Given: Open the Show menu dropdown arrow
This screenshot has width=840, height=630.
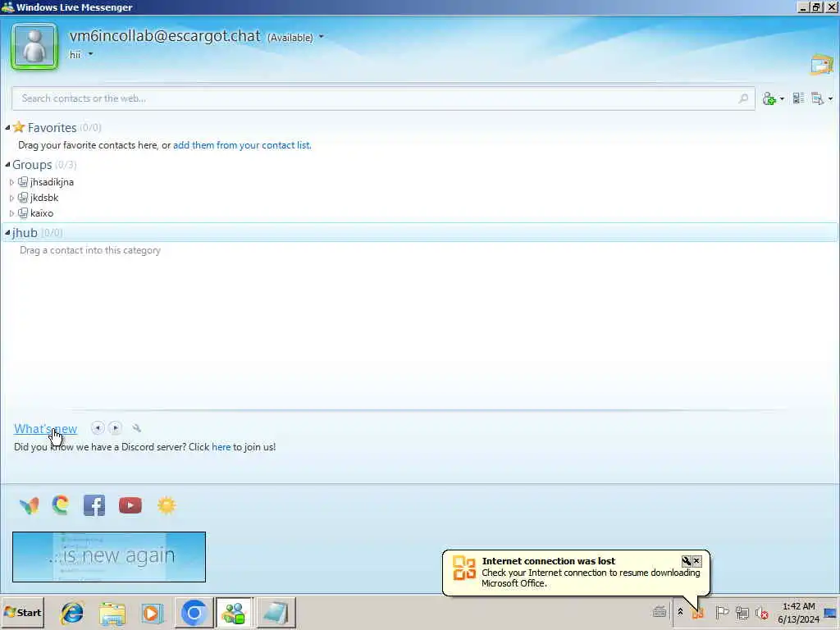Looking at the screenshot, I should pyautogui.click(x=830, y=99).
